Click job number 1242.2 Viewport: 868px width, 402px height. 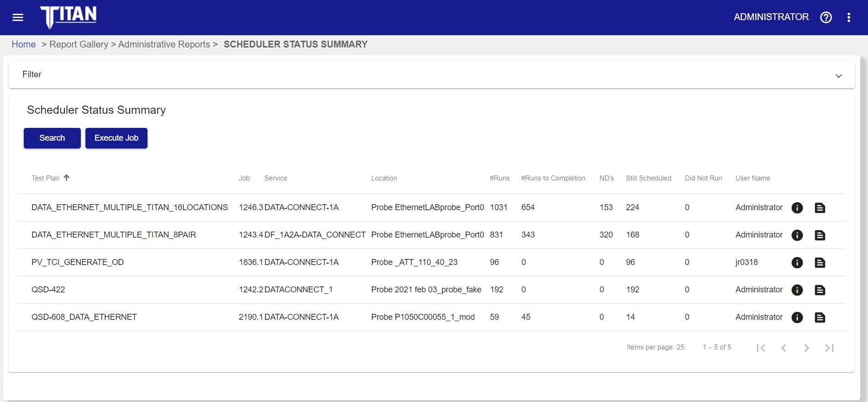[251, 290]
